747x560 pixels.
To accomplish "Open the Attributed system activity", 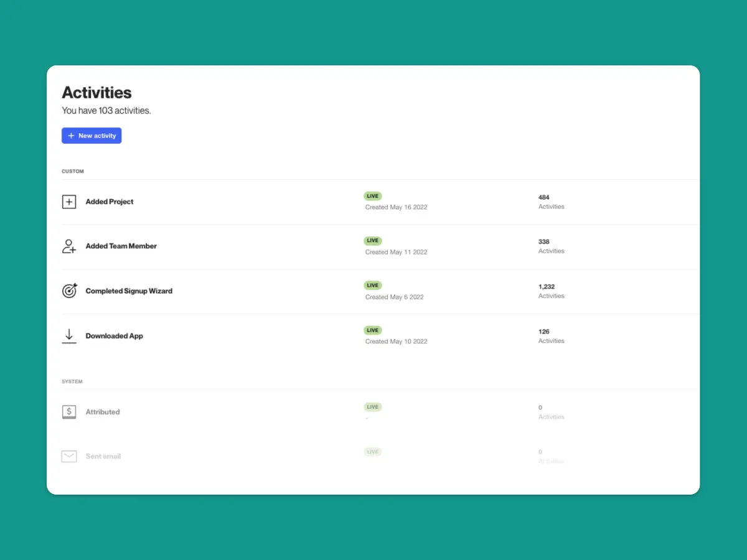I will (103, 412).
